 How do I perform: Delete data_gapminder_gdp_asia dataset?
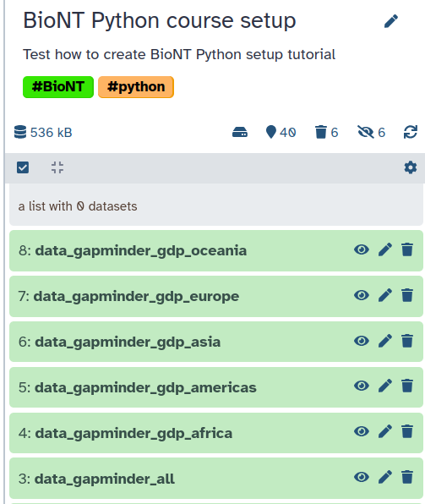pyautogui.click(x=407, y=341)
